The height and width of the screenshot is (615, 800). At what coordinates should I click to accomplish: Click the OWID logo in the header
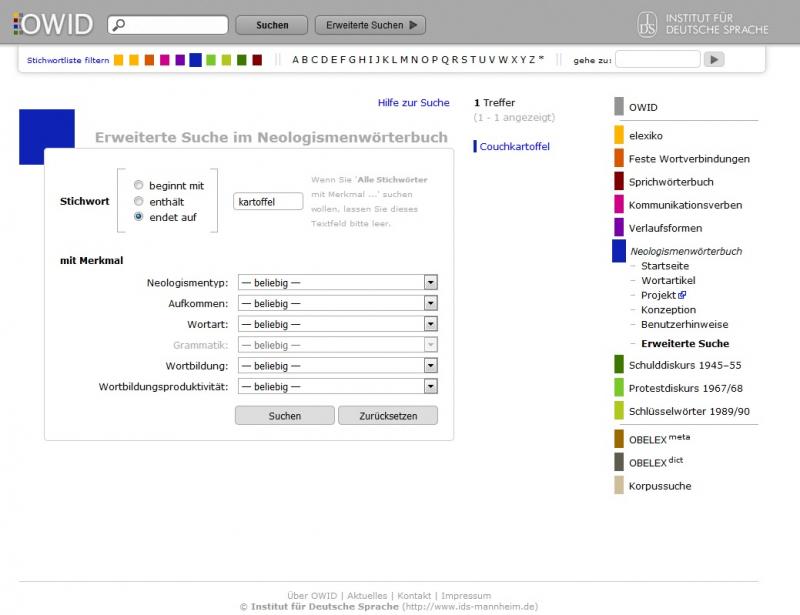pyautogui.click(x=53, y=24)
